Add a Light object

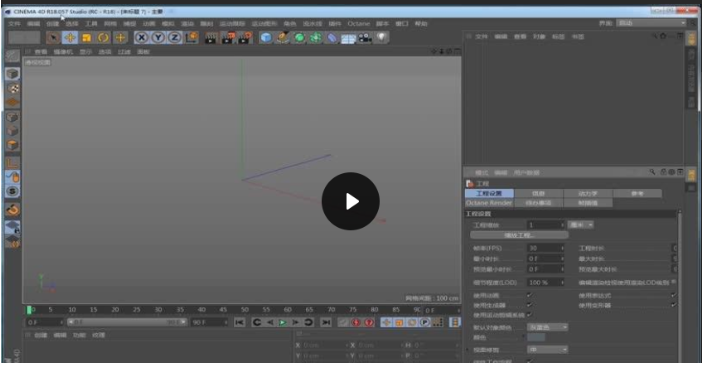pos(381,38)
